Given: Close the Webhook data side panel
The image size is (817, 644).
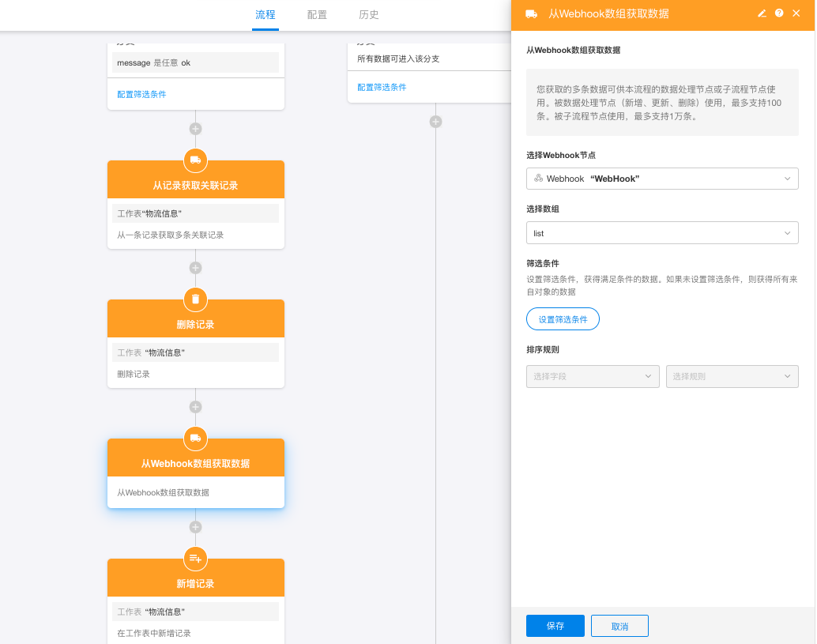Looking at the screenshot, I should click(796, 13).
